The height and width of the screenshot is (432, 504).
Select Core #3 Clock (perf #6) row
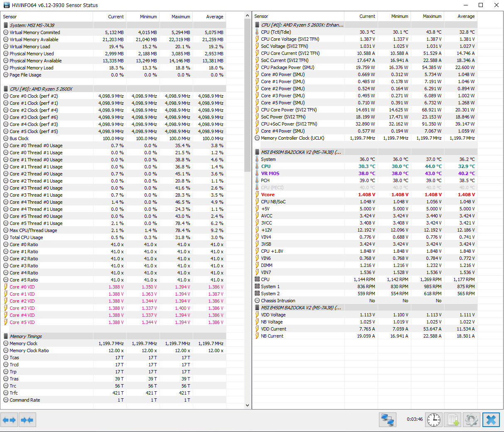point(113,117)
